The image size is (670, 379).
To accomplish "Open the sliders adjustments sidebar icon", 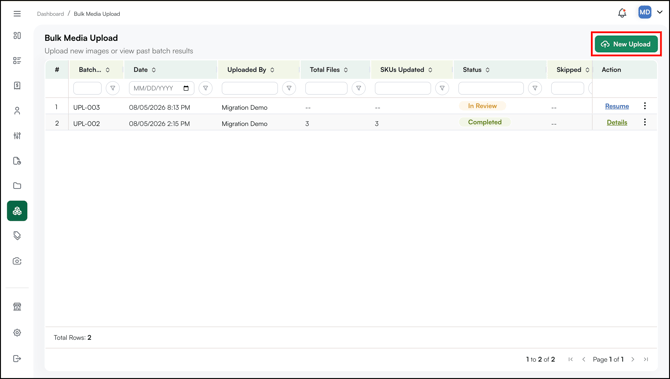I will click(17, 136).
